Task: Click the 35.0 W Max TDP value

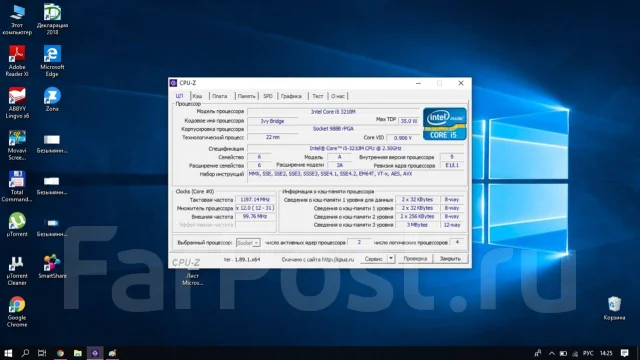Action: click(409, 121)
